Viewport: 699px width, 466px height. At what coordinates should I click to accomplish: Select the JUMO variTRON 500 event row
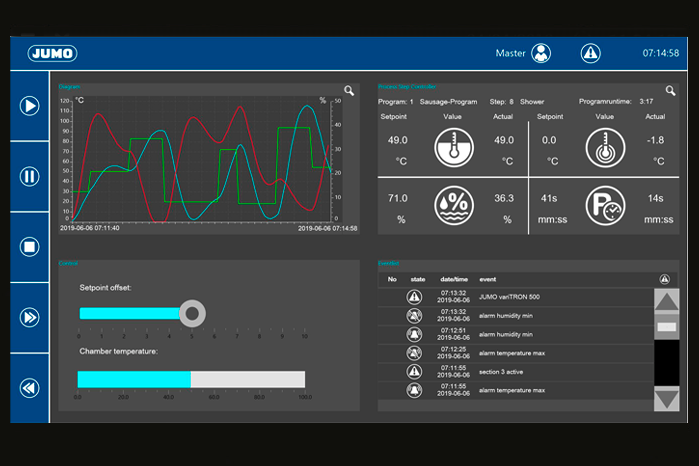coord(516,297)
